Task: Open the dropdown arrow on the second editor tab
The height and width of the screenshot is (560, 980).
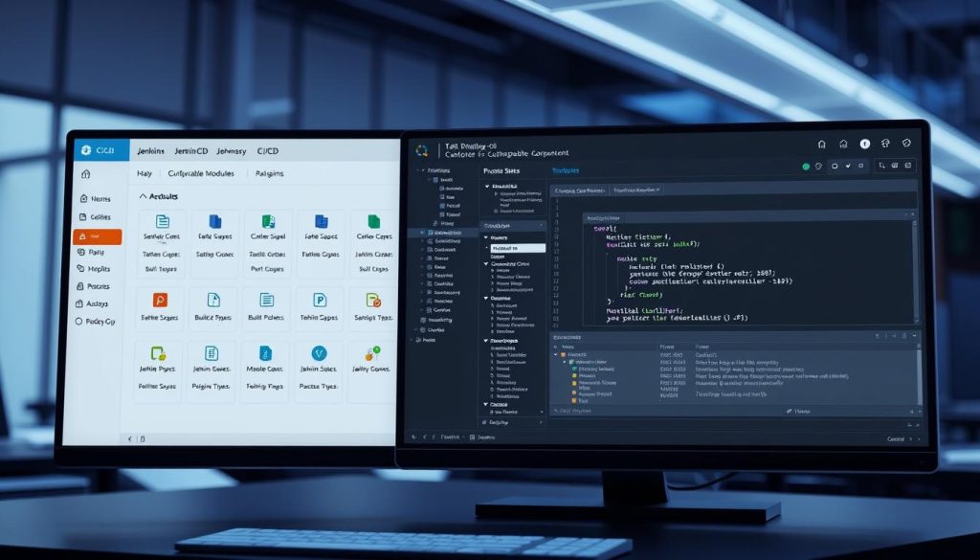Action: pos(658,190)
